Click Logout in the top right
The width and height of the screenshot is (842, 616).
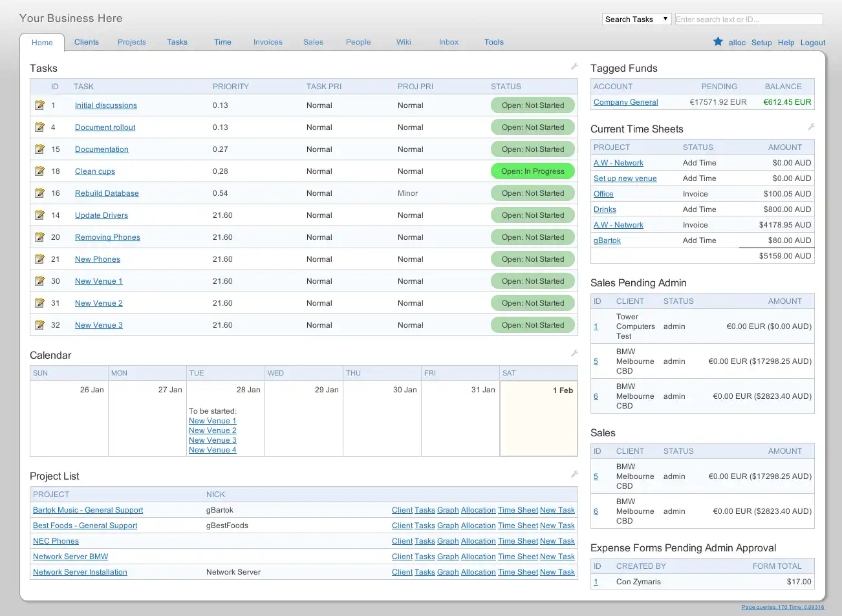point(812,43)
